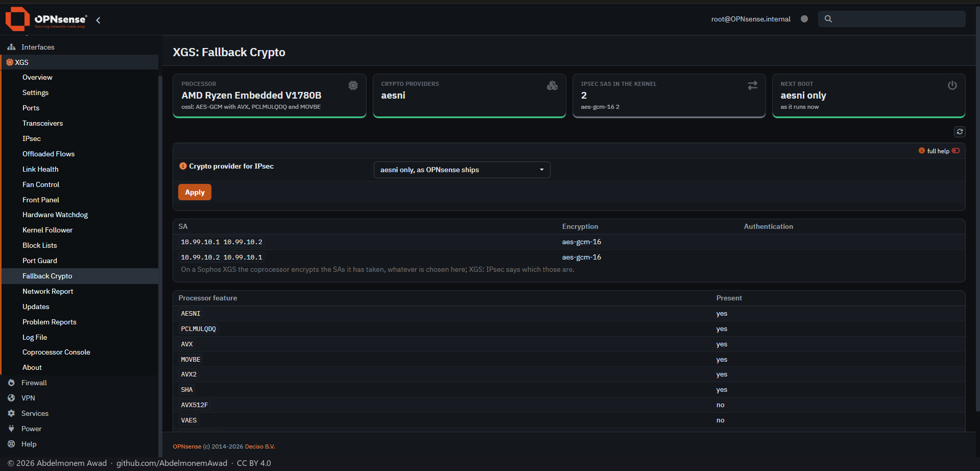Screen dimensions: 980x471
Task: Expand the Services menu section
Action: tap(79, 413)
